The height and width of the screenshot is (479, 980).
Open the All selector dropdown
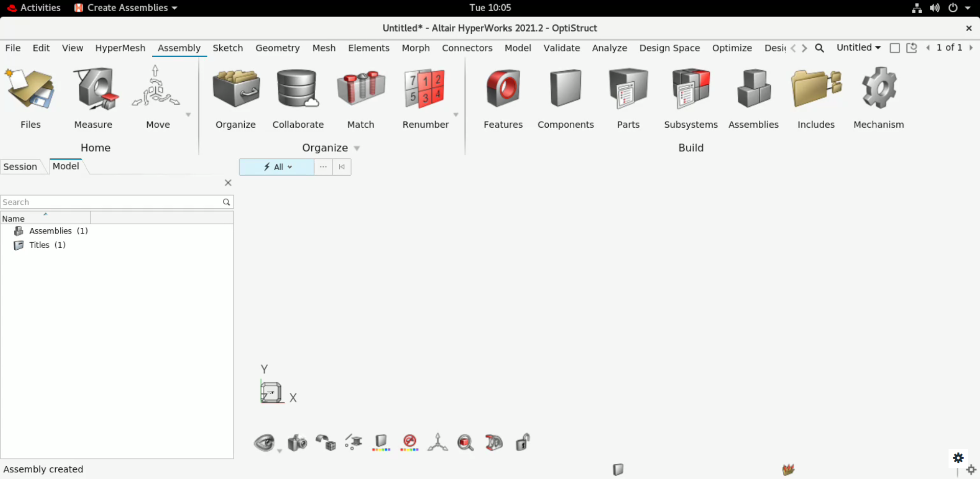pyautogui.click(x=276, y=167)
